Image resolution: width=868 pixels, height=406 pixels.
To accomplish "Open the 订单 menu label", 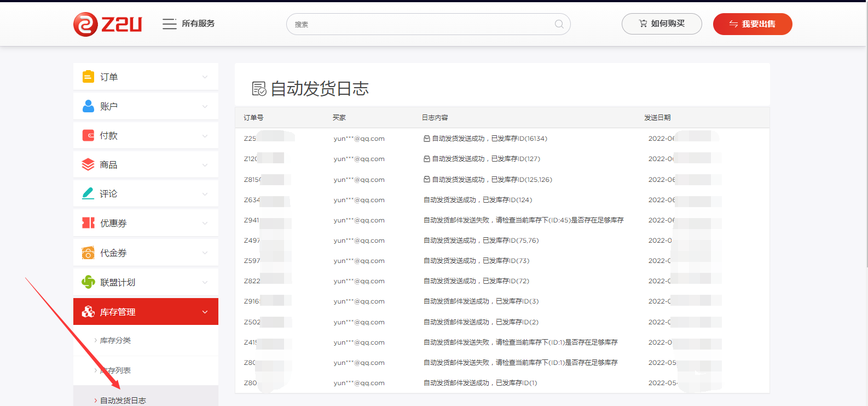I will click(109, 77).
